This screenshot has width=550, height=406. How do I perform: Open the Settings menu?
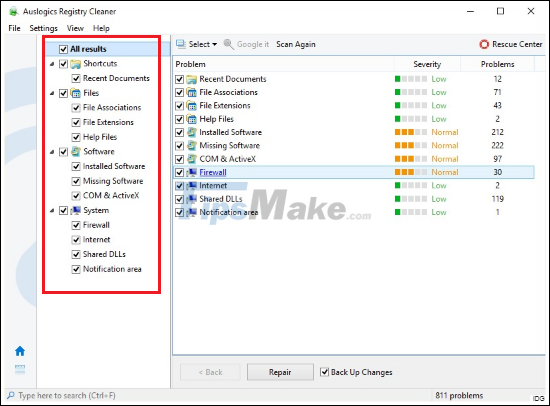tap(43, 28)
